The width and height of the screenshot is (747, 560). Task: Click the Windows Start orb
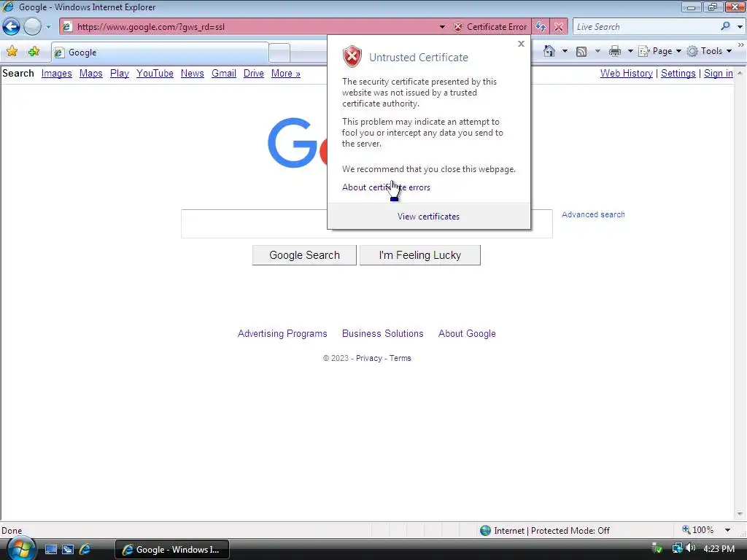tap(20, 549)
